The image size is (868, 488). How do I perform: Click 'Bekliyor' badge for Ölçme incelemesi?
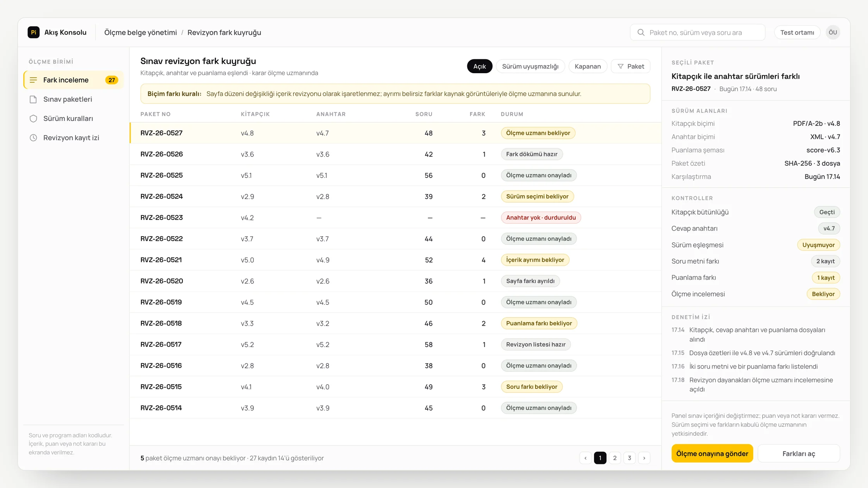(x=823, y=294)
